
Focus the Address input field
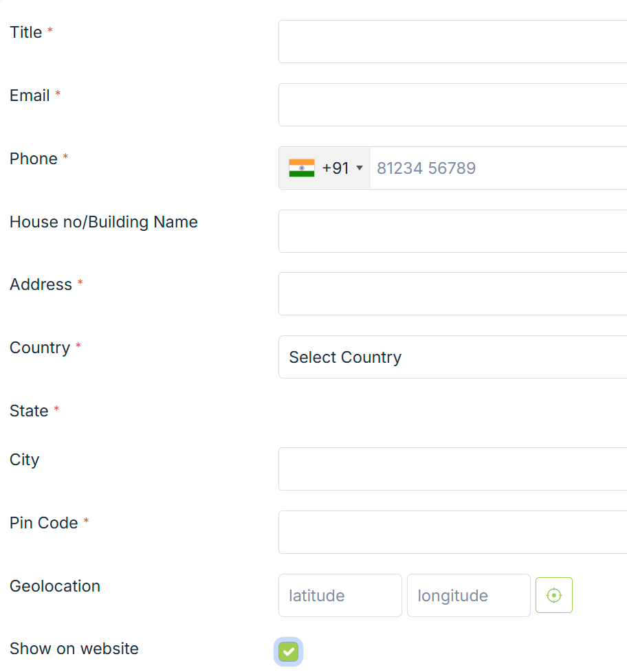[x=452, y=294]
